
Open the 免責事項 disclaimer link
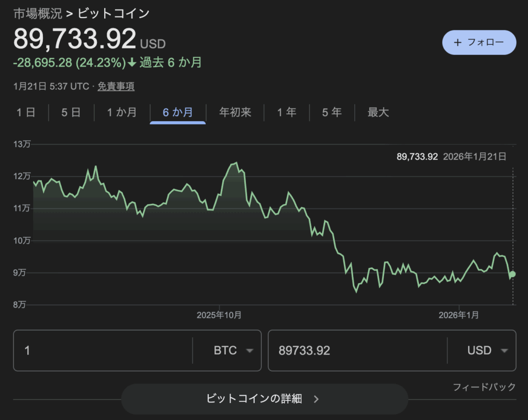116,87
